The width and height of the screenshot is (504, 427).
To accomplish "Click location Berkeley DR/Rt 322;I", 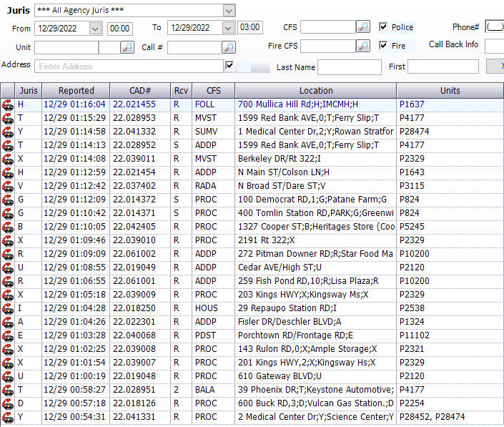I will 279,159.
